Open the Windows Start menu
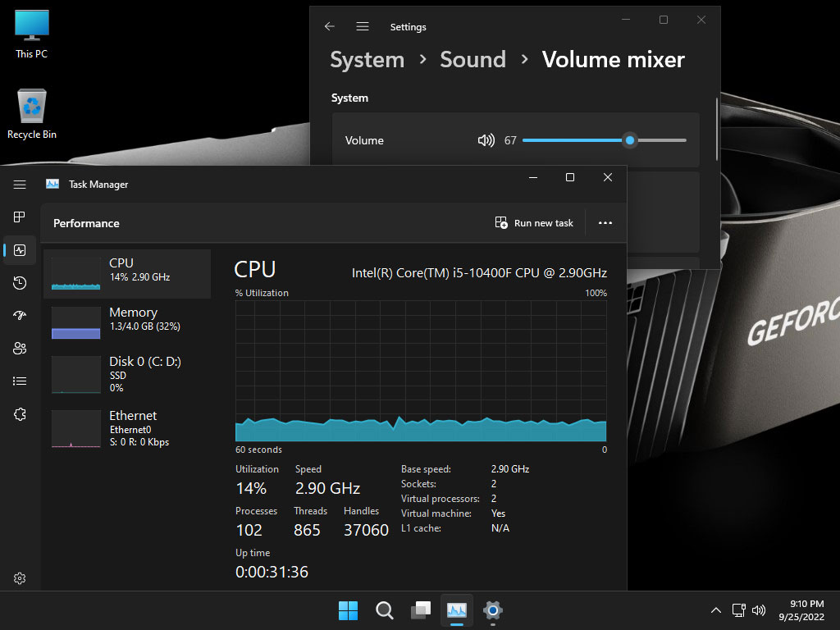840x630 pixels. (348, 610)
